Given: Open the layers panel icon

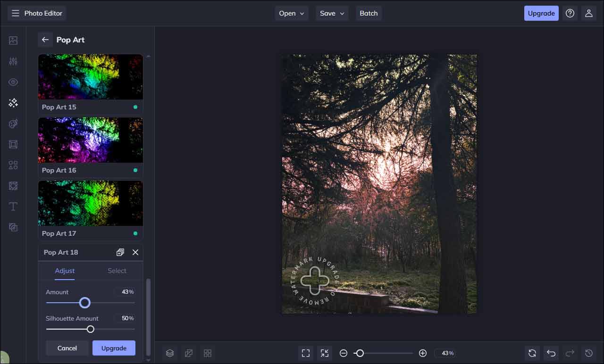Looking at the screenshot, I should [170, 353].
